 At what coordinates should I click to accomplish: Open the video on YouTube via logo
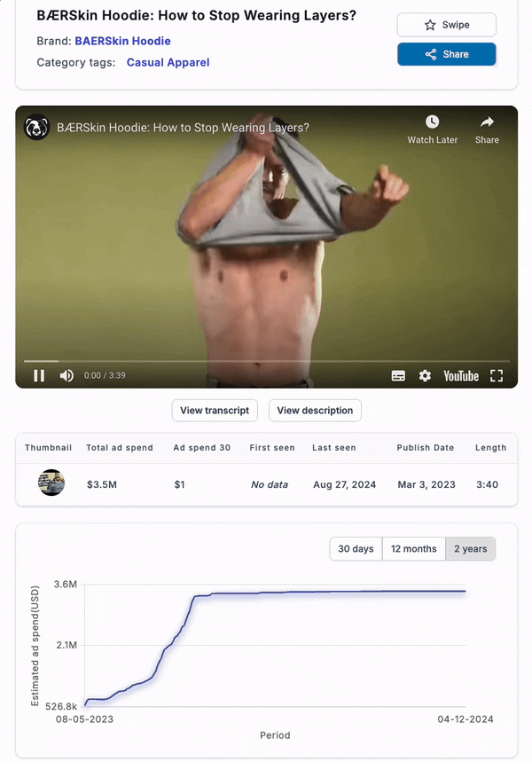(461, 375)
